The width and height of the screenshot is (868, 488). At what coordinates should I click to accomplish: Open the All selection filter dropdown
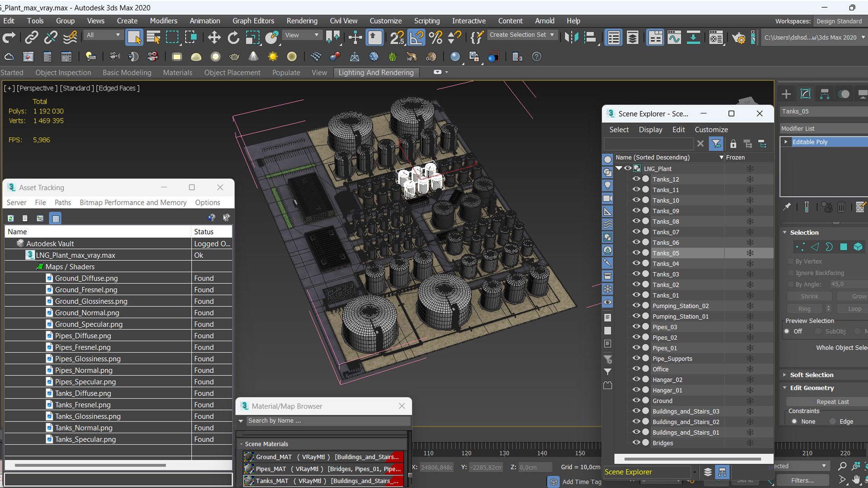pyautogui.click(x=103, y=35)
